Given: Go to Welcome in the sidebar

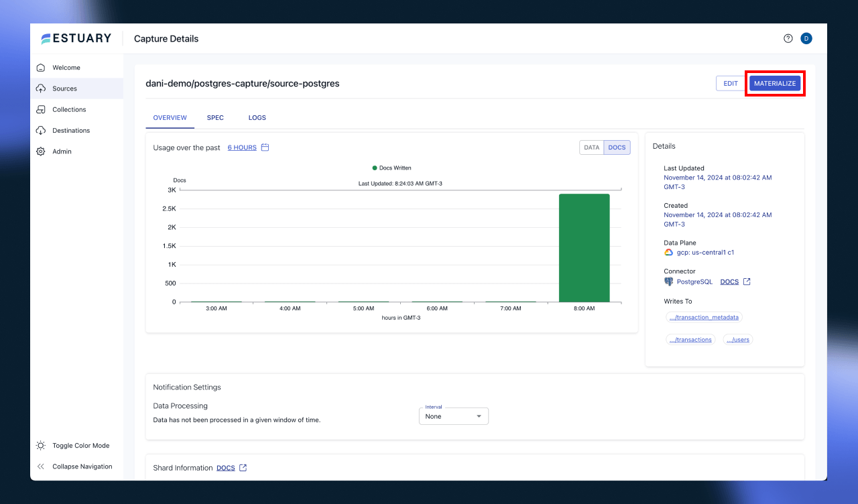Looking at the screenshot, I should [x=76, y=68].
